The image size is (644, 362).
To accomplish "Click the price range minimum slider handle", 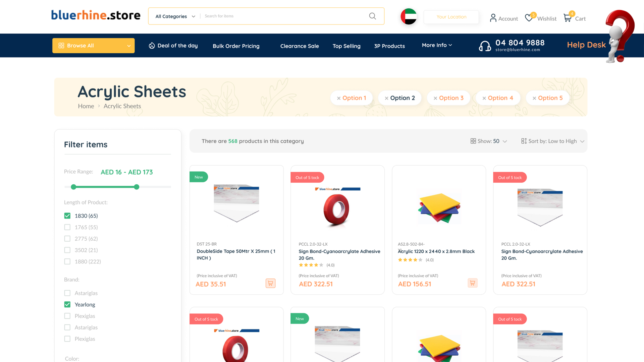I will pyautogui.click(x=73, y=187).
